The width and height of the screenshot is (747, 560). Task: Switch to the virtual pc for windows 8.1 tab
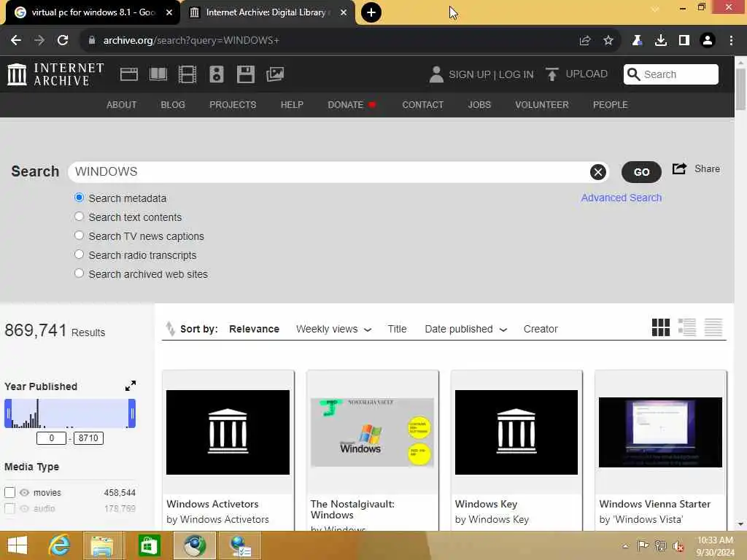pos(93,12)
